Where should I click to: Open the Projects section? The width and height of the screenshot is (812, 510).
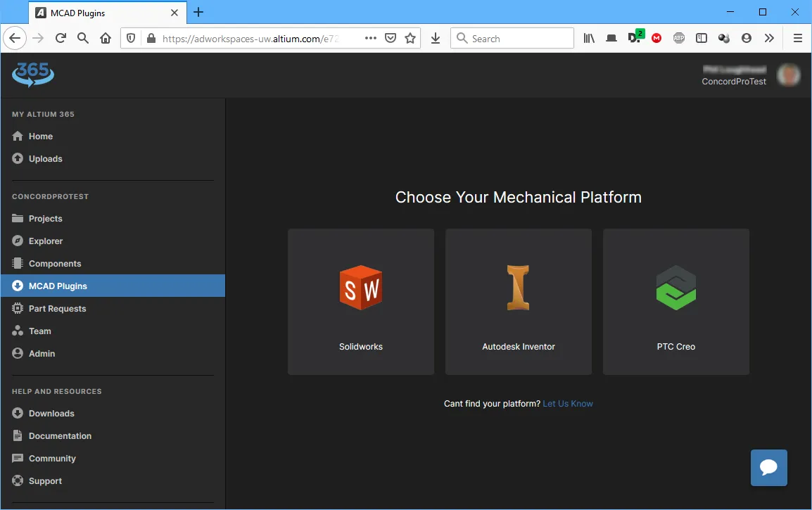(x=45, y=219)
